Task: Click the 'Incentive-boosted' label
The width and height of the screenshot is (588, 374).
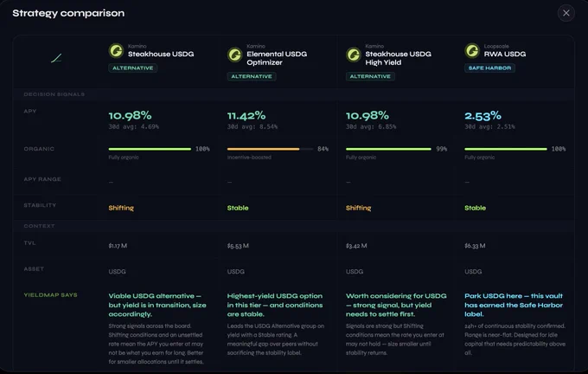Action: (249, 158)
